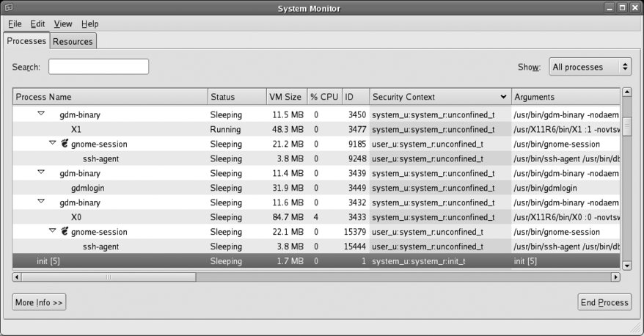Viewport: 644px width, 336px height.
Task: Switch to the Resources tab
Action: click(73, 41)
